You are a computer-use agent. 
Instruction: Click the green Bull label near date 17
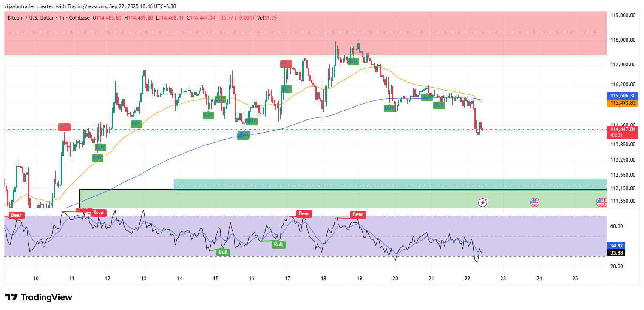point(278,245)
